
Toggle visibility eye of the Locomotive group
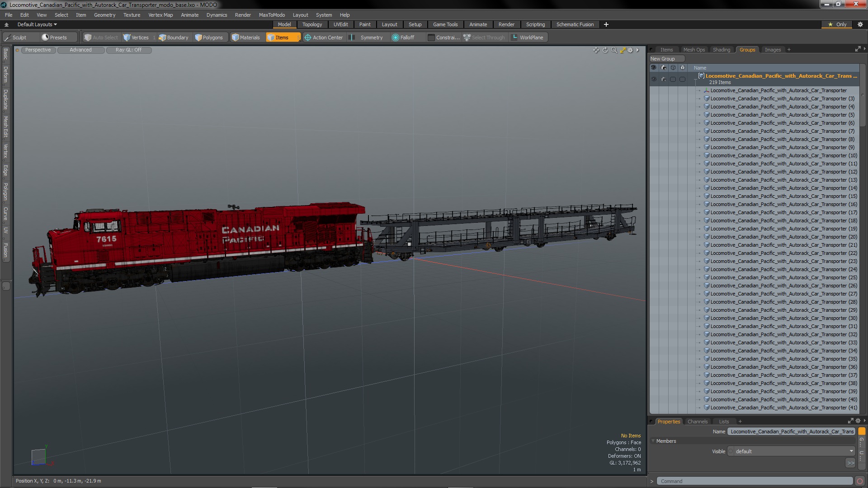pyautogui.click(x=654, y=79)
